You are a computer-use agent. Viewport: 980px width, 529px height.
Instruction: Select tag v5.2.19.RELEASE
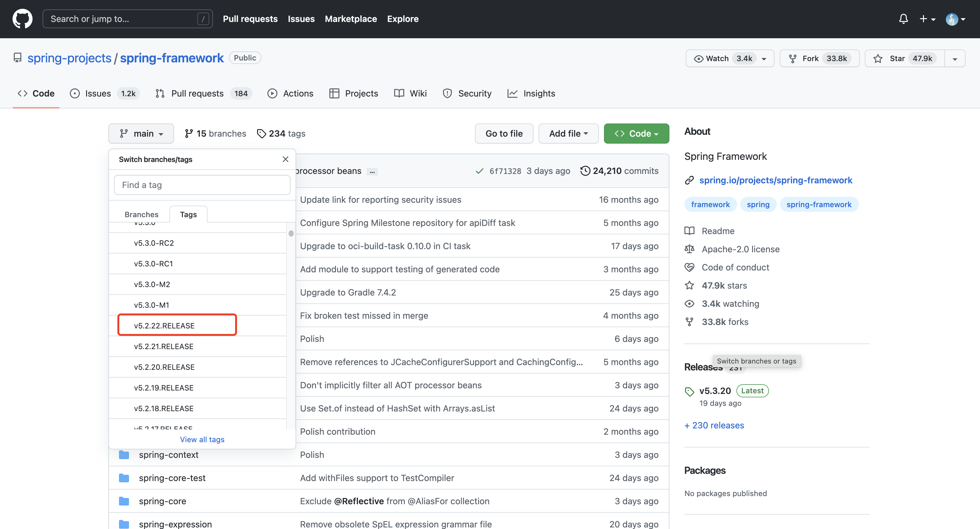pos(198,388)
